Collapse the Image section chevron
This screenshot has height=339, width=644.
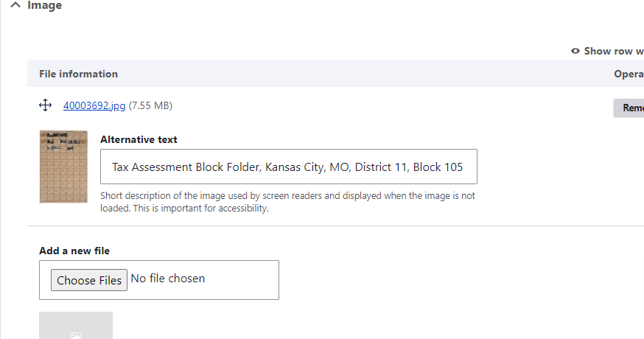15,6
